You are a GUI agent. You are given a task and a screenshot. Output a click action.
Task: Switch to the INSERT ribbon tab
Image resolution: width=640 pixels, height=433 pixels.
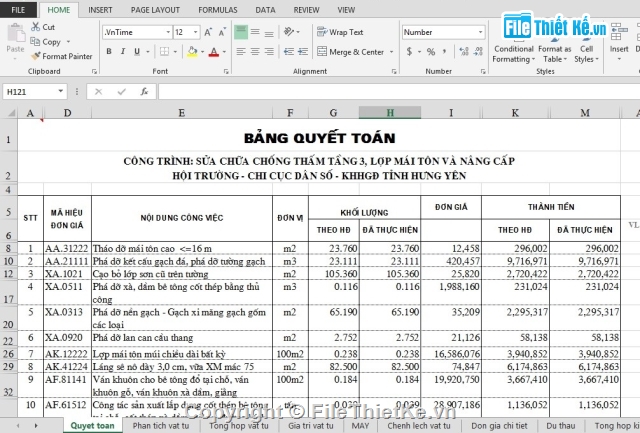coord(100,10)
